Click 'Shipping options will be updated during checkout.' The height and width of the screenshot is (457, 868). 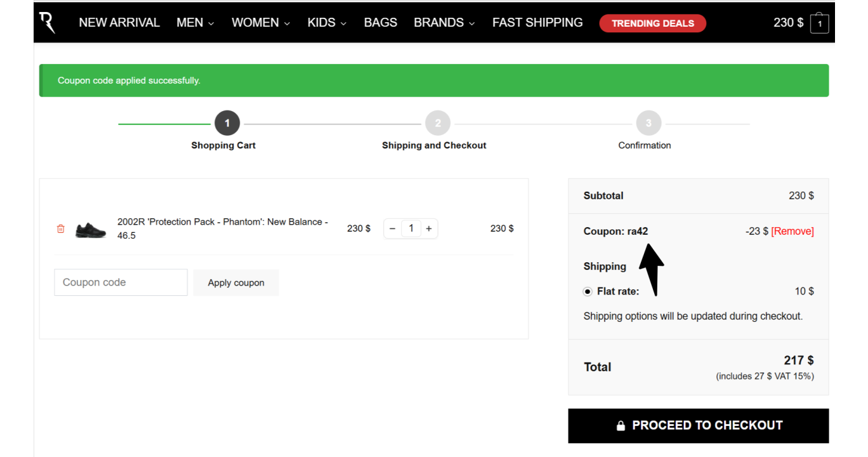(x=693, y=316)
